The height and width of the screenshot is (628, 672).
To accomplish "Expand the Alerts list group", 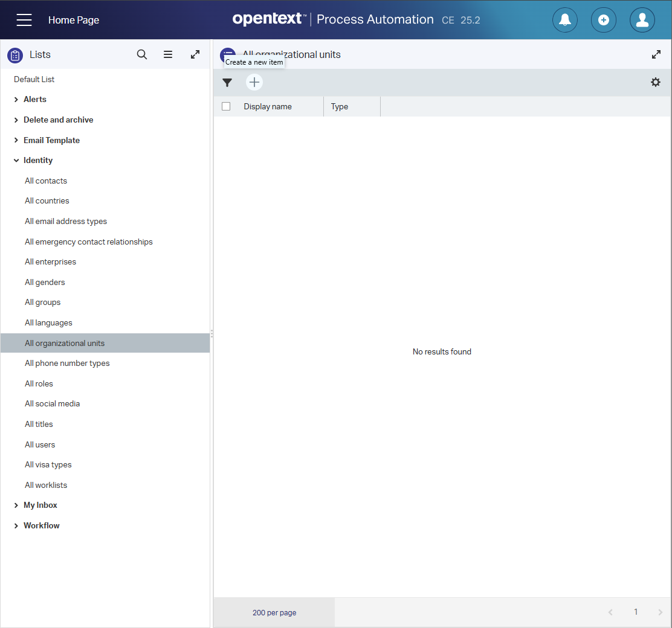I will [16, 100].
